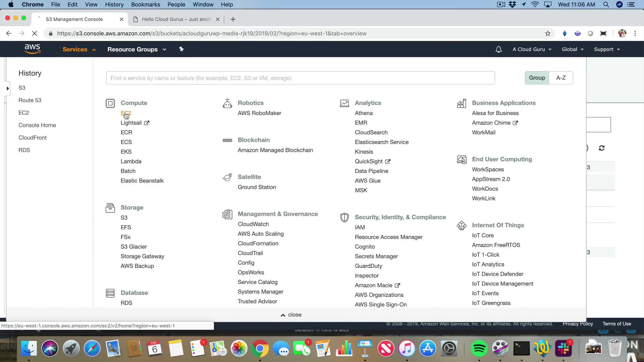The height and width of the screenshot is (362, 644).
Task: Click the refresh icon on right panel
Action: (601, 148)
